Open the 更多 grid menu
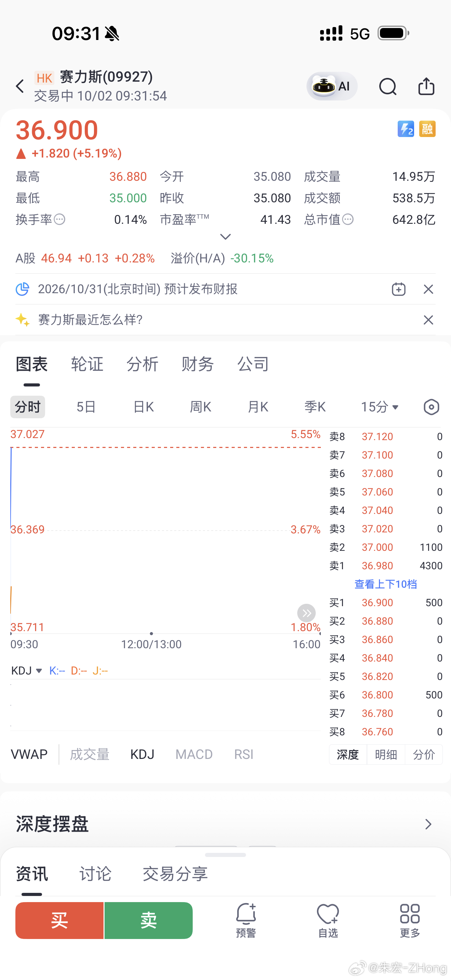This screenshot has height=980, width=451. 410,921
